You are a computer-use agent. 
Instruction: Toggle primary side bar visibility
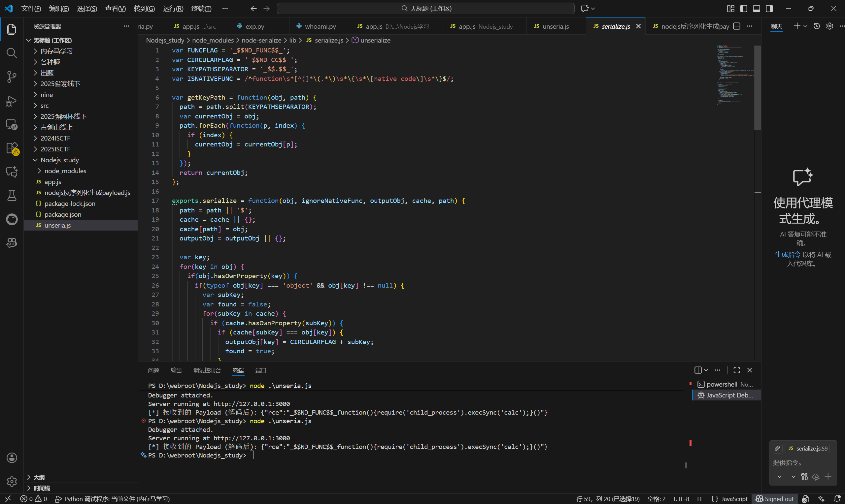pyautogui.click(x=743, y=9)
